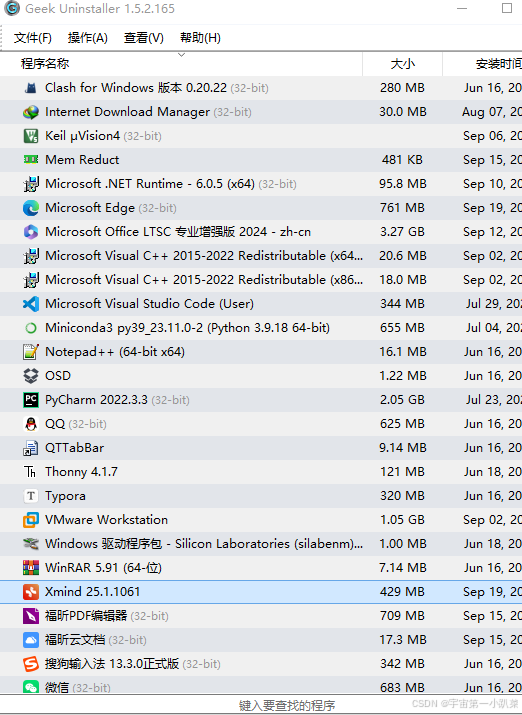This screenshot has height=715, width=522.
Task: Click the Aug 07 install date cell
Action: pos(492,112)
